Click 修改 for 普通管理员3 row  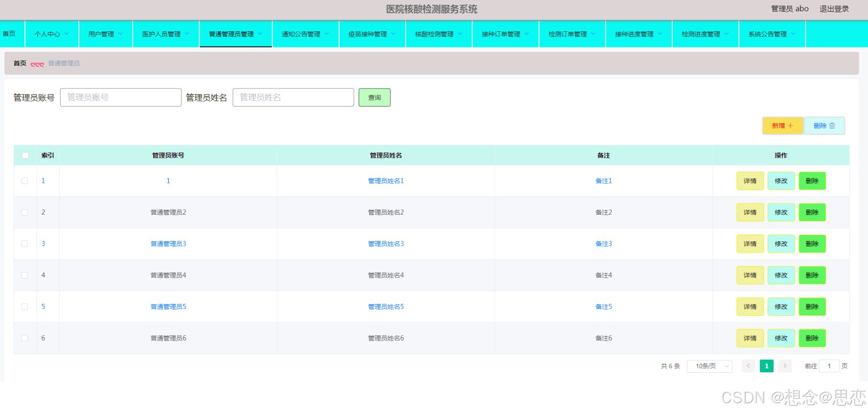[x=781, y=244]
